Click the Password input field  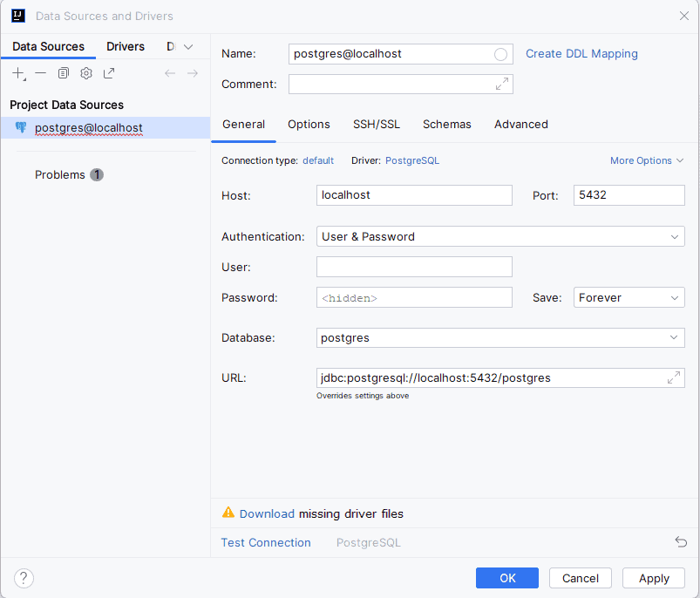(414, 297)
